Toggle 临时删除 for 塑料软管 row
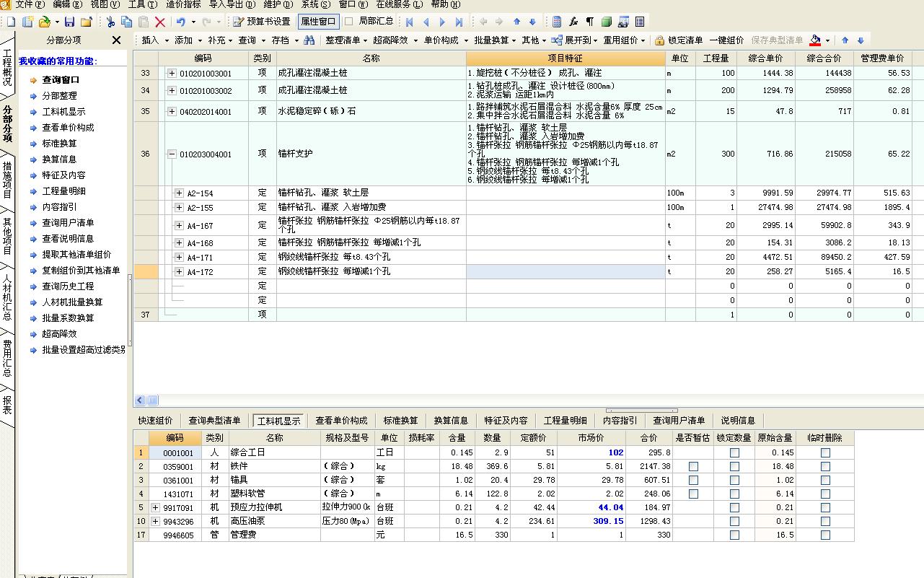 [825, 494]
